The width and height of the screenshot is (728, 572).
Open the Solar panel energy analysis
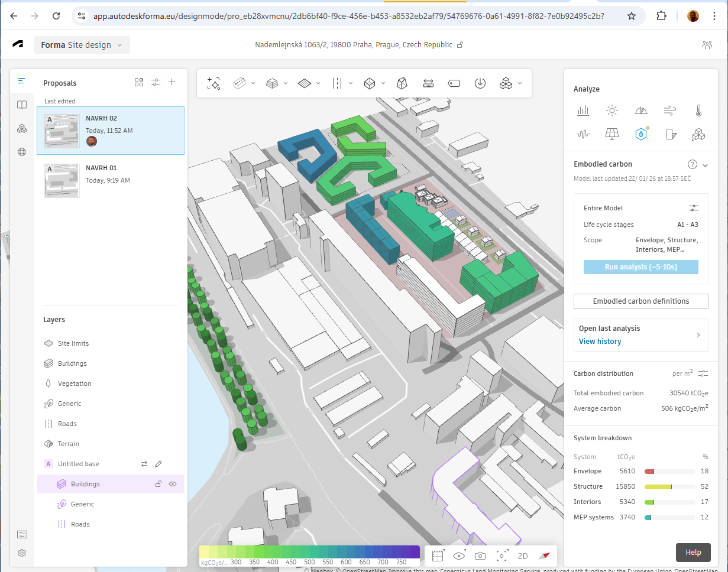pyautogui.click(x=612, y=135)
